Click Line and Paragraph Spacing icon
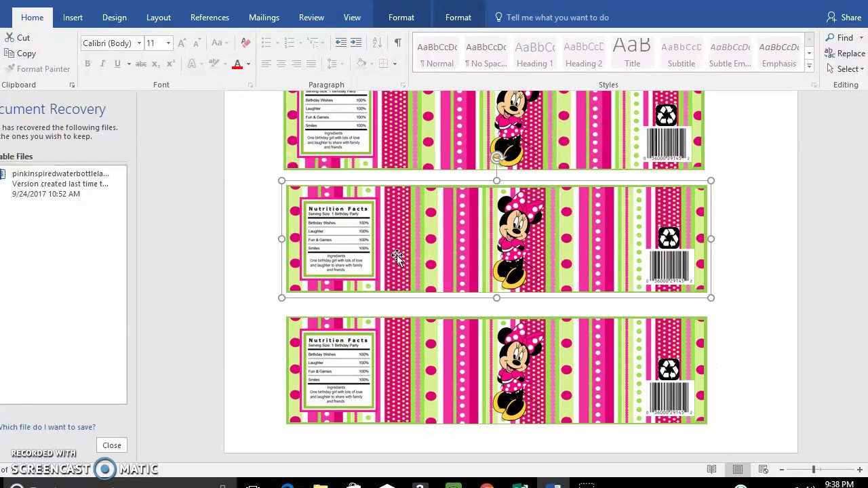Screen dimensions: 868x488 pyautogui.click(x=332, y=64)
